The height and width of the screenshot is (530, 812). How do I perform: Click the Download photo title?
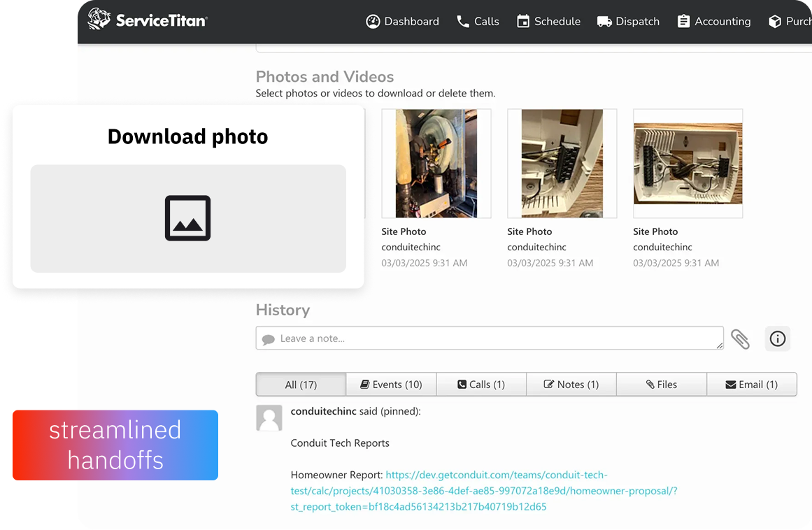click(188, 136)
